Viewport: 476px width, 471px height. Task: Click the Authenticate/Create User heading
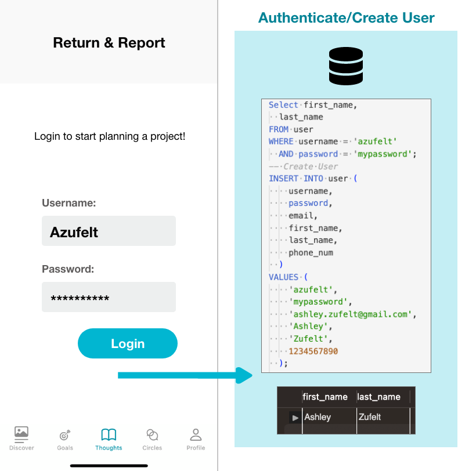coord(346,18)
